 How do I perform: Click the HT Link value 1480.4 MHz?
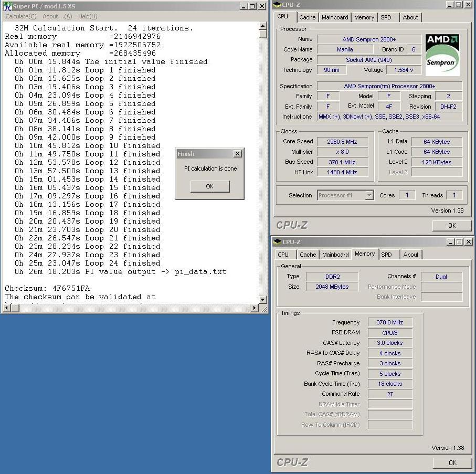click(x=342, y=172)
